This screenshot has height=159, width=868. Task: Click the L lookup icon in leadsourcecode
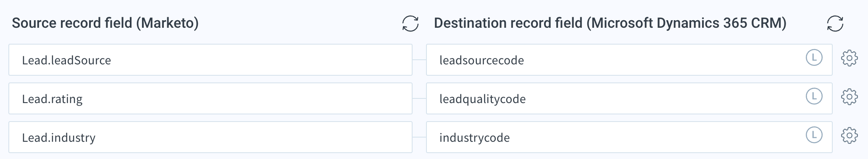point(814,58)
